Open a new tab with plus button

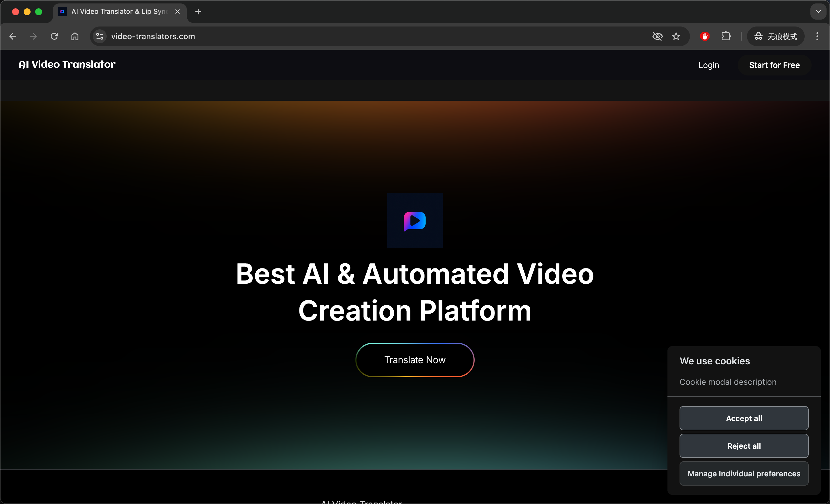pos(198,12)
